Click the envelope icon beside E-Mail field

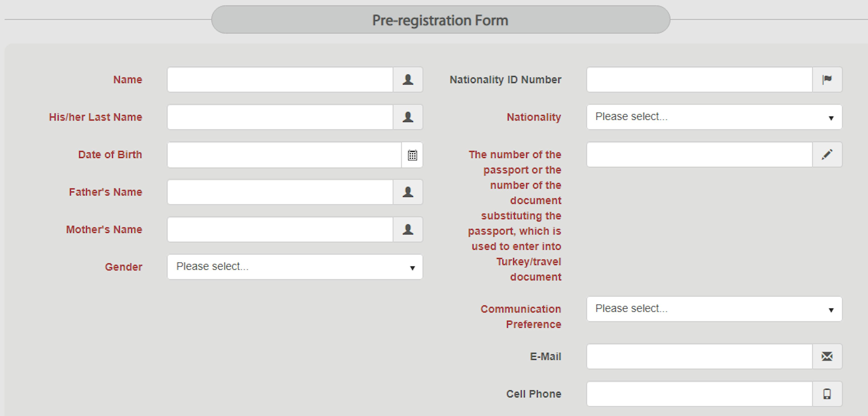click(827, 356)
